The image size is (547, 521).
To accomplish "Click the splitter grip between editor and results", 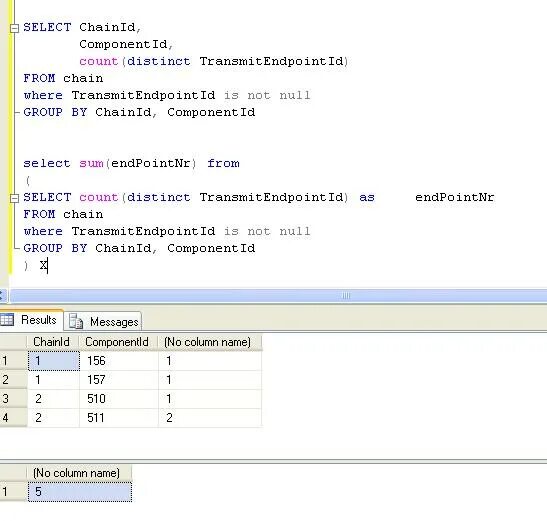I will click(x=346, y=296).
